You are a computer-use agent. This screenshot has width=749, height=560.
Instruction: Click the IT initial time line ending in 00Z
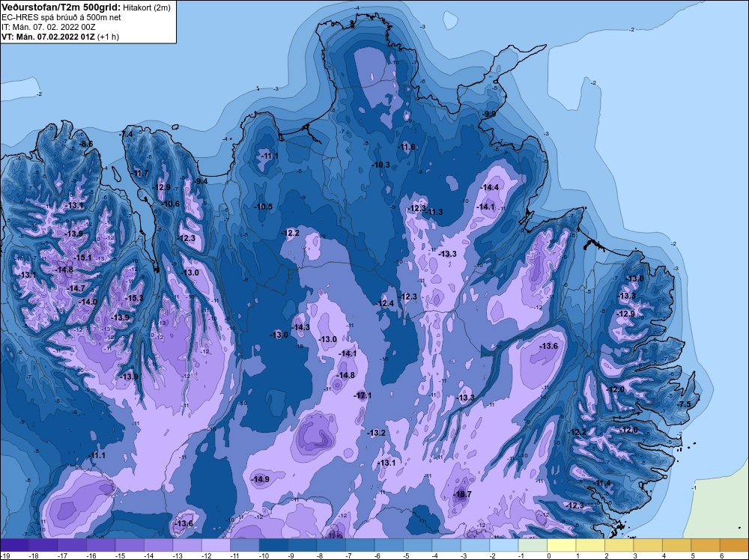[x=48, y=27]
